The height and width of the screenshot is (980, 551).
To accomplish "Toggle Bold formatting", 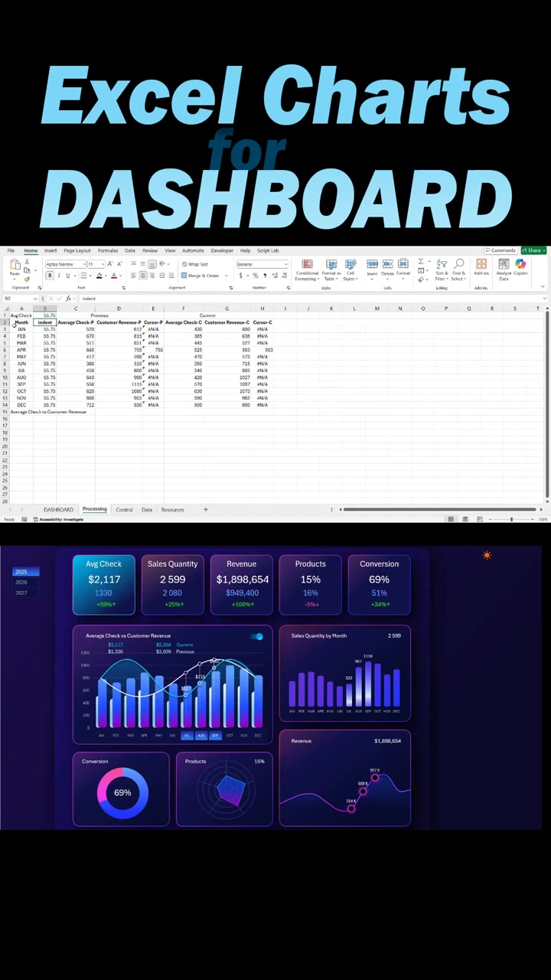I will click(x=50, y=275).
